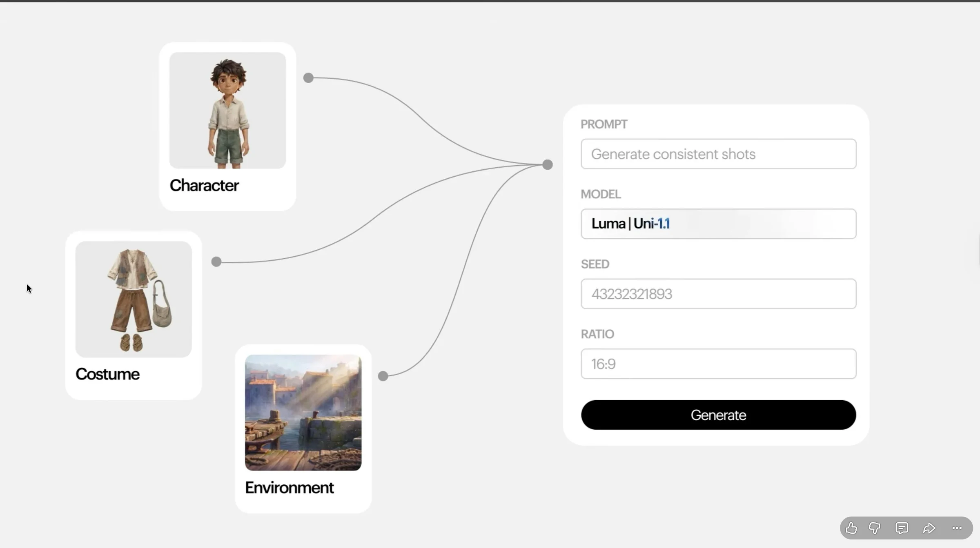Click the Character node output connector dot
Screen dimensions: 980x548
(308, 78)
